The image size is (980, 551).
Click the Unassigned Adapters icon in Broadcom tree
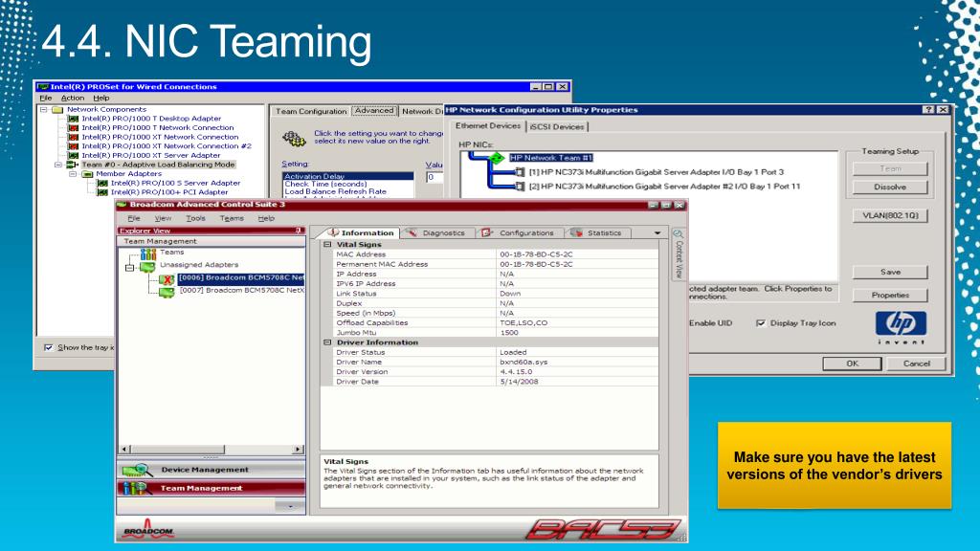point(147,266)
